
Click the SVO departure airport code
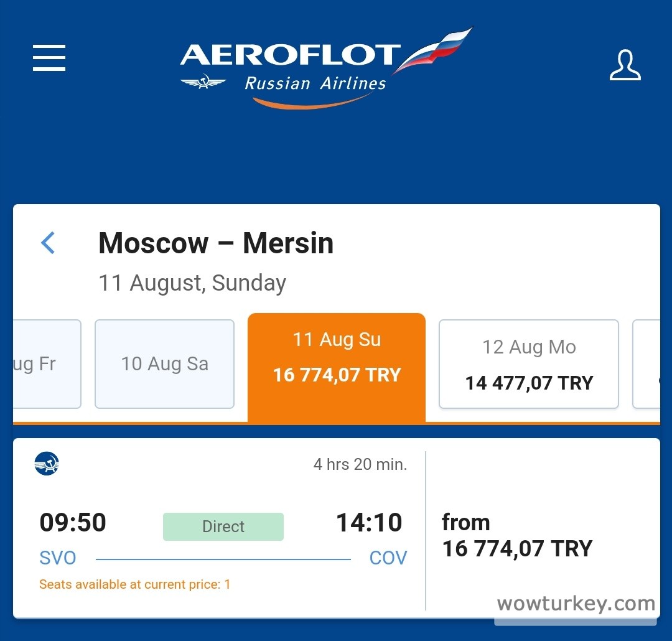[58, 558]
